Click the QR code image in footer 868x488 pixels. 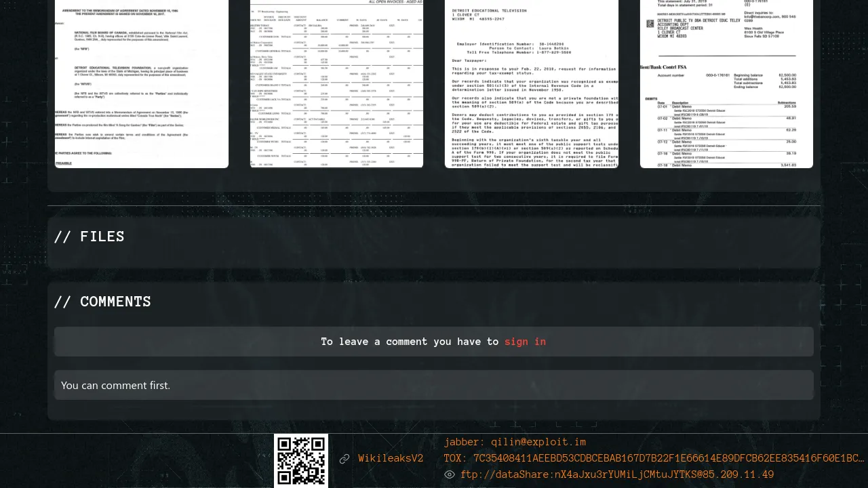301,461
